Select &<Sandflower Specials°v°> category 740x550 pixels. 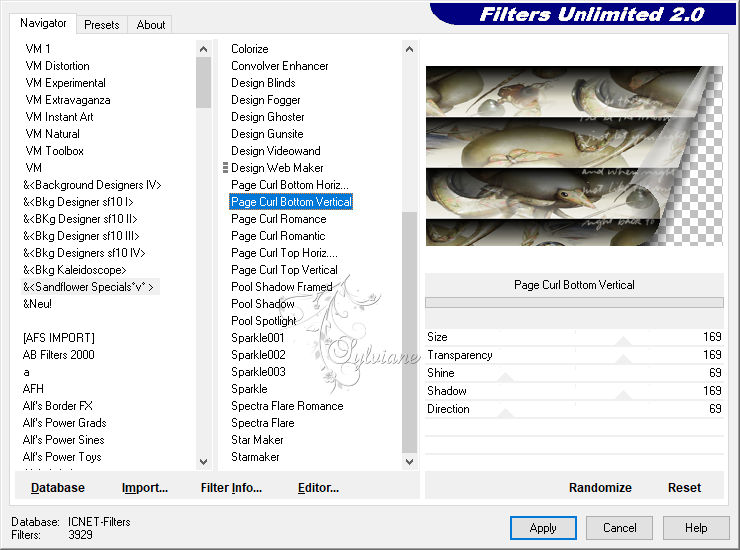point(88,287)
